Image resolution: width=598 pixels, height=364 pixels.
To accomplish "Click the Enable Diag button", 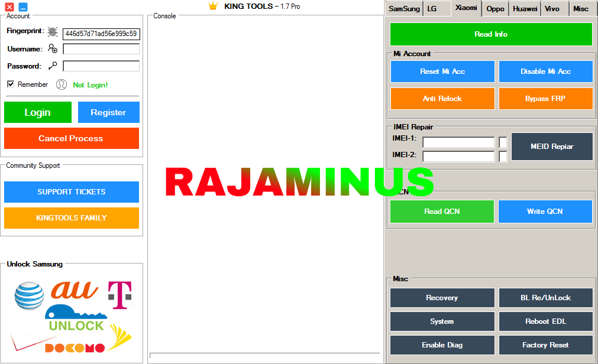I will (x=442, y=345).
